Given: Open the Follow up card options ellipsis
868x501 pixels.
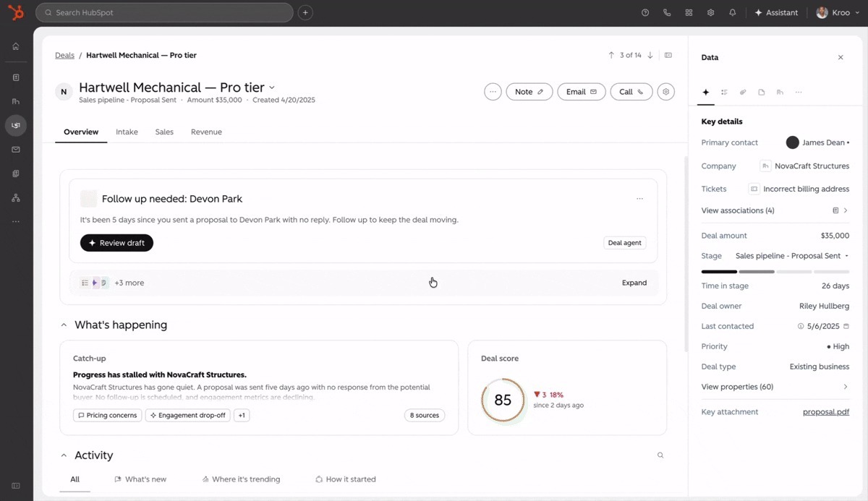Looking at the screenshot, I should pyautogui.click(x=639, y=199).
